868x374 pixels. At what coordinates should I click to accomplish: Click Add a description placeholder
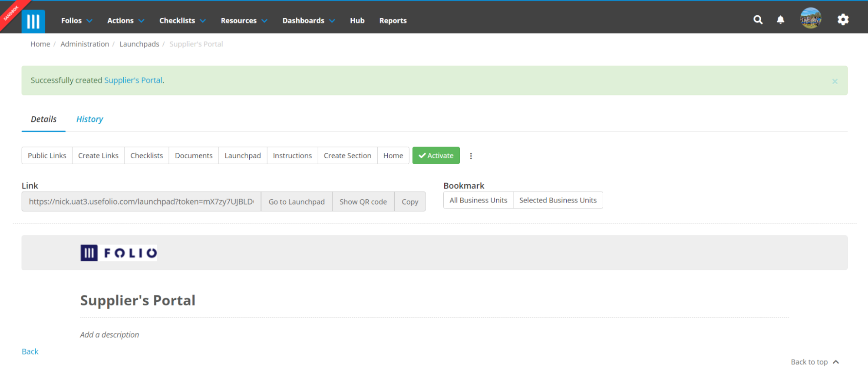click(x=109, y=335)
